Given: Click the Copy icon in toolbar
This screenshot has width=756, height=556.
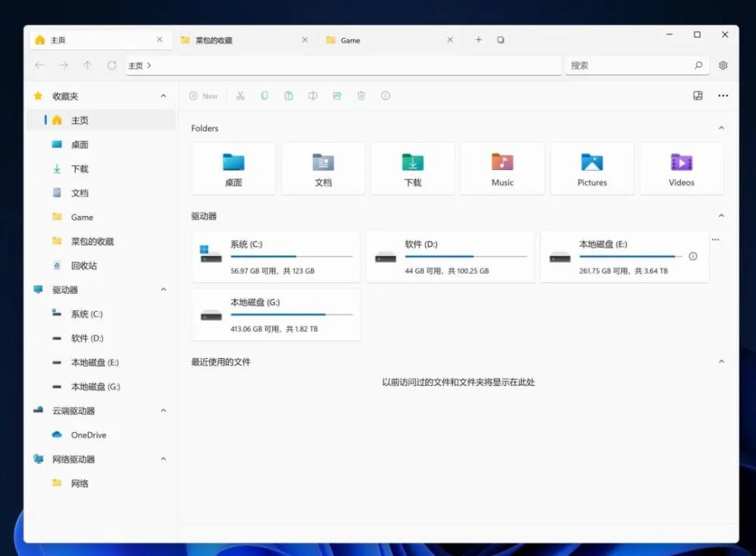Looking at the screenshot, I should click(264, 96).
